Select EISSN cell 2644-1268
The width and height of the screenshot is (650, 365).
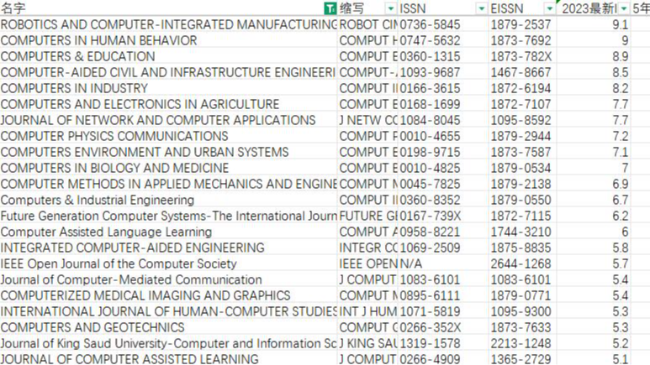click(x=522, y=264)
